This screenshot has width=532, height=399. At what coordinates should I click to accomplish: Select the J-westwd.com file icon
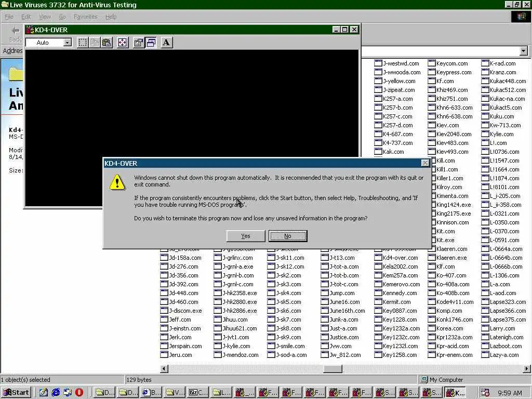[x=378, y=63]
